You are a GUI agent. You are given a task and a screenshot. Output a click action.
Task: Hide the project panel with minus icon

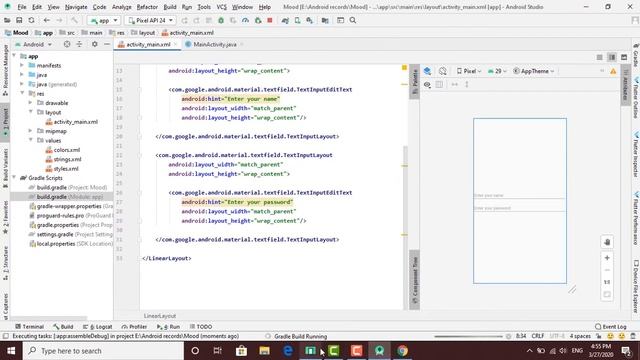(107, 44)
